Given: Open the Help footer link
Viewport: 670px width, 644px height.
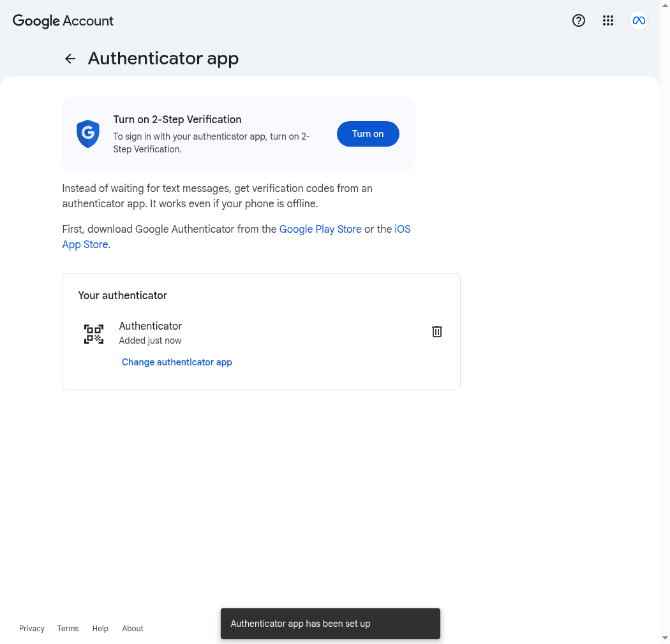Looking at the screenshot, I should tap(100, 629).
